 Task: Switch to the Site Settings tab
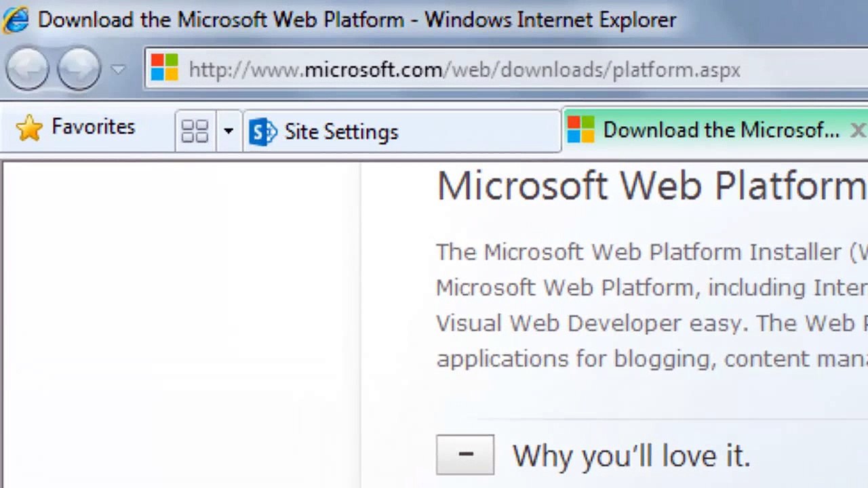(401, 131)
